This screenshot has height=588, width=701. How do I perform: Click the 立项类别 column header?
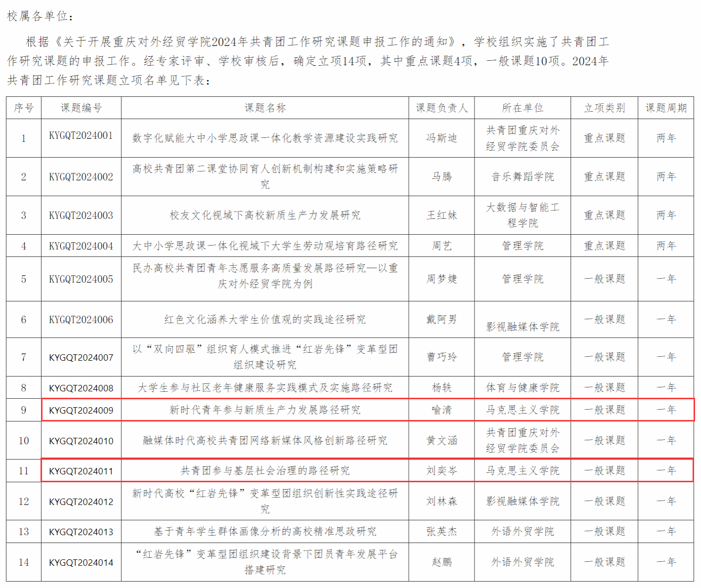[x=604, y=108]
